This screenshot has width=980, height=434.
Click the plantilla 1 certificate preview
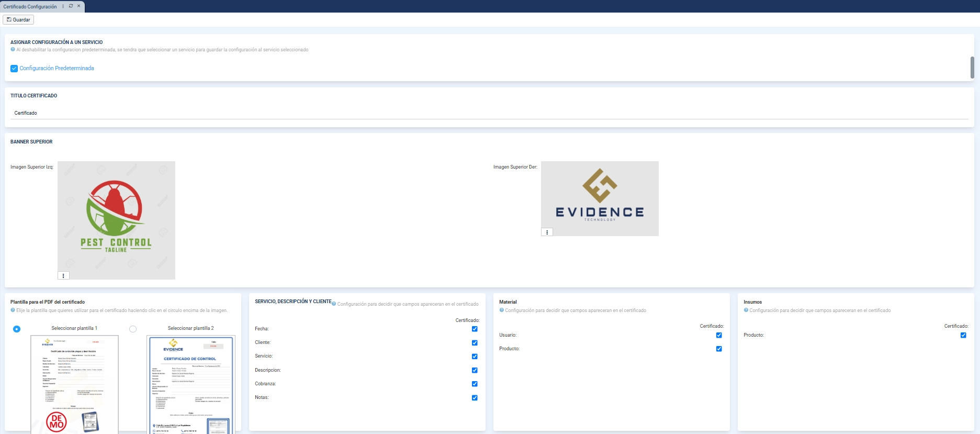click(75, 384)
